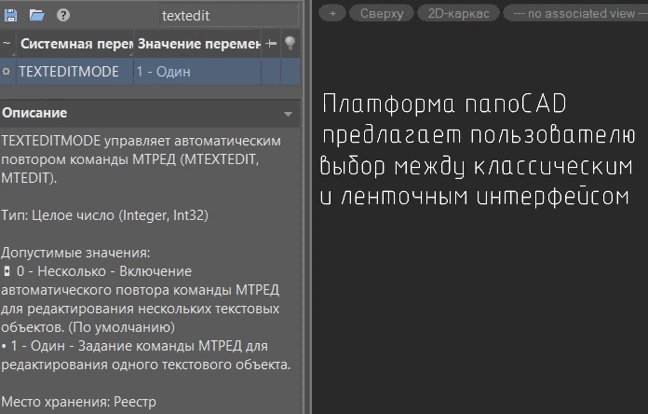The height and width of the screenshot is (414, 648).
Task: Sort by Системная переменная column header
Action: [75, 43]
